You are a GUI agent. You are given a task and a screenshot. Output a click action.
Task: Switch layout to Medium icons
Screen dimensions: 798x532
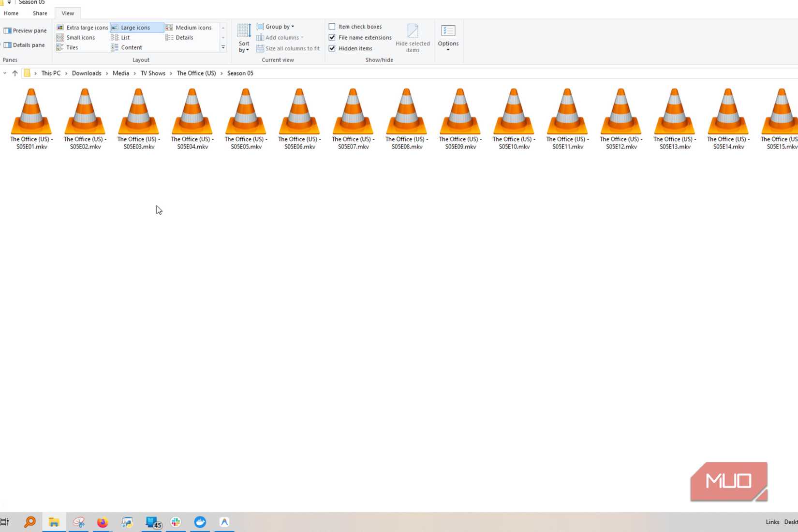[189, 28]
